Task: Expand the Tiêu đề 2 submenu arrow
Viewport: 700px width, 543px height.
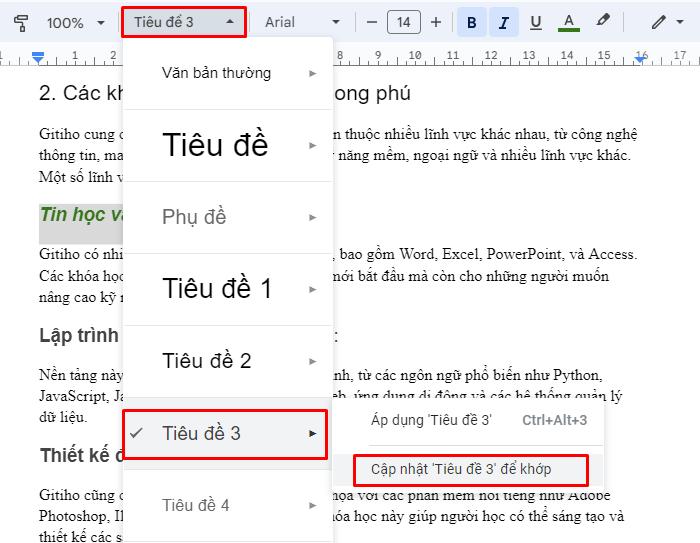Action: 312,361
